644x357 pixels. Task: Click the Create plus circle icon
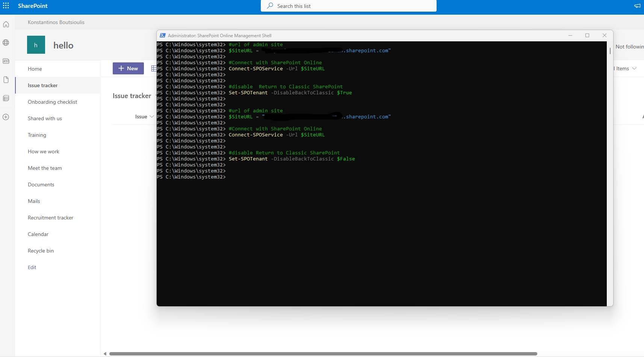coord(6,117)
